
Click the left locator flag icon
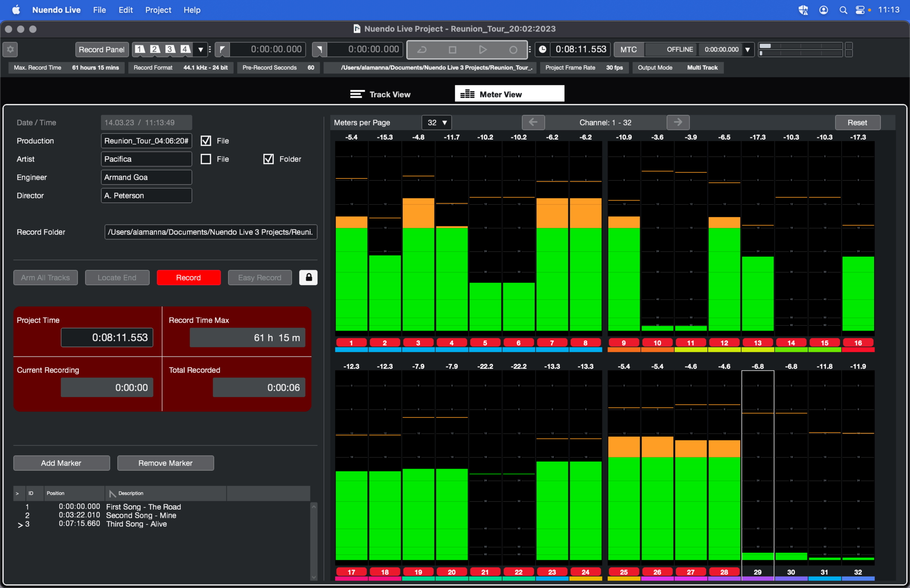pos(222,49)
